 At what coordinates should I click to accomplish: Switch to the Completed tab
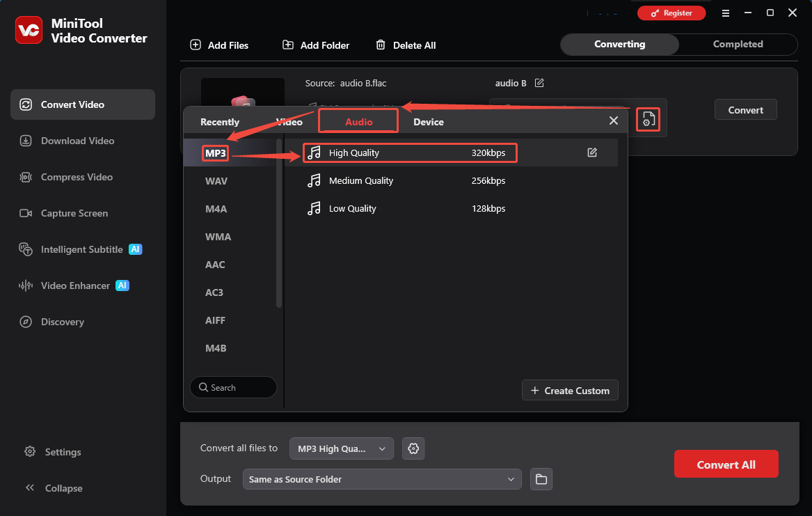pos(738,45)
